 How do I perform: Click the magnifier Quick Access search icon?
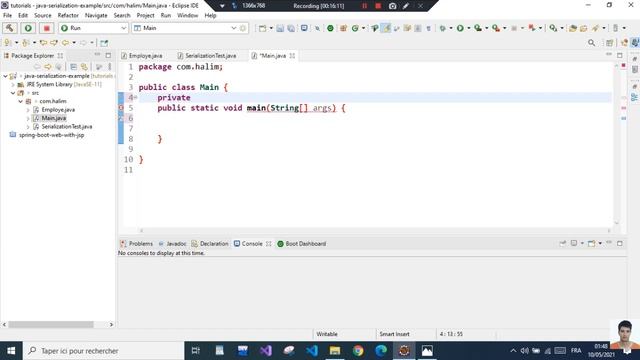[591, 42]
